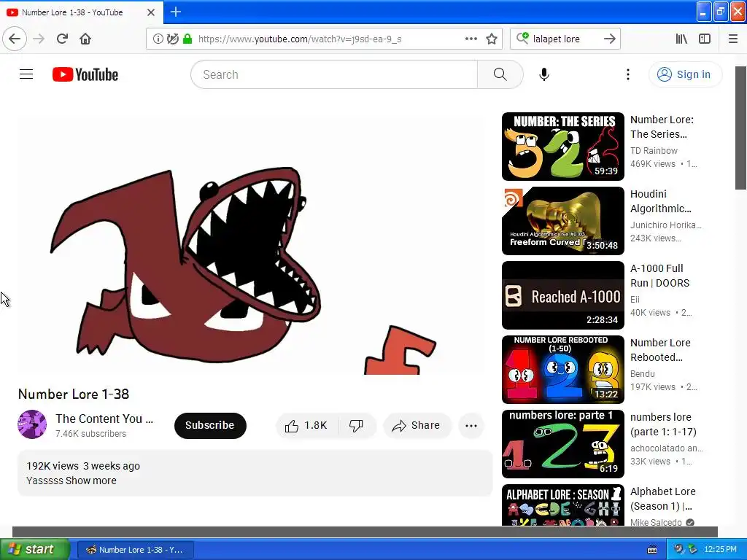Image resolution: width=747 pixels, height=560 pixels.
Task: Click the YouTube search magnifier button
Action: pos(500,74)
